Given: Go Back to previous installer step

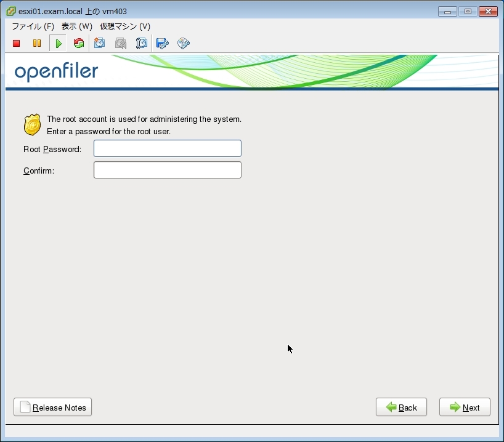Looking at the screenshot, I should (401, 407).
